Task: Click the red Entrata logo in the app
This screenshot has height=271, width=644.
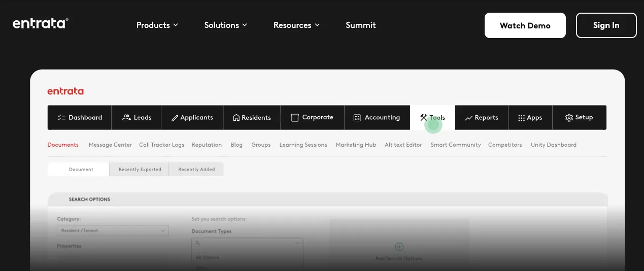Action: (x=65, y=91)
